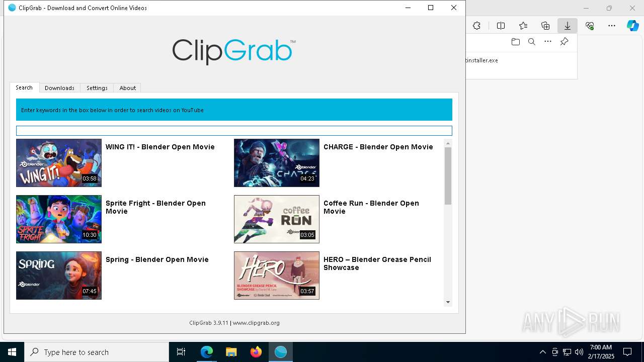This screenshot has height=362, width=644.
Task: Open HERO – Blender Grease Pencil Showcase title
Action: pos(377,263)
